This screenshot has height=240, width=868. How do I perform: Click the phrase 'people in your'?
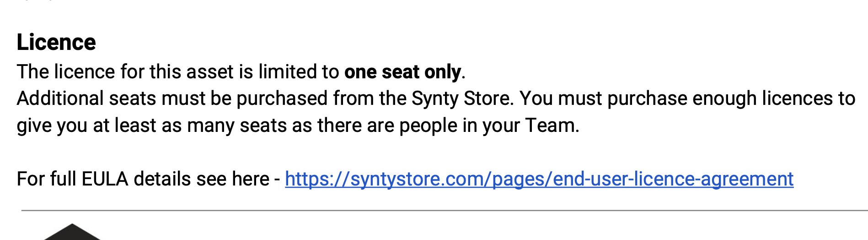(x=459, y=125)
